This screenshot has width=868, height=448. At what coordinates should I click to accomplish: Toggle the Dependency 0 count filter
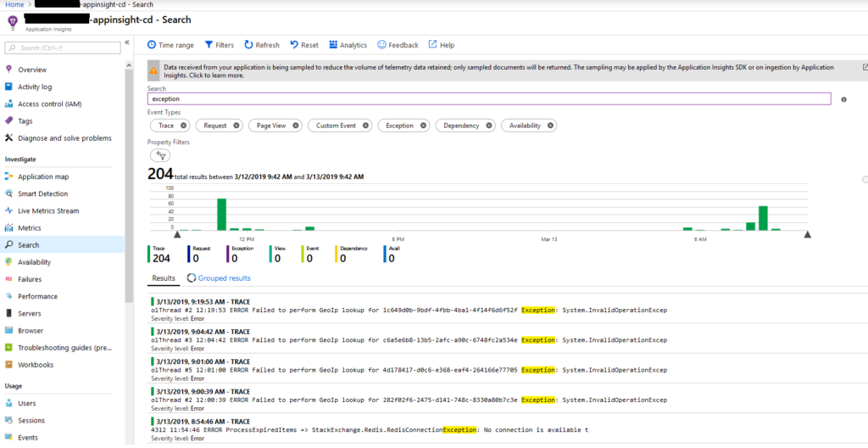click(x=351, y=254)
